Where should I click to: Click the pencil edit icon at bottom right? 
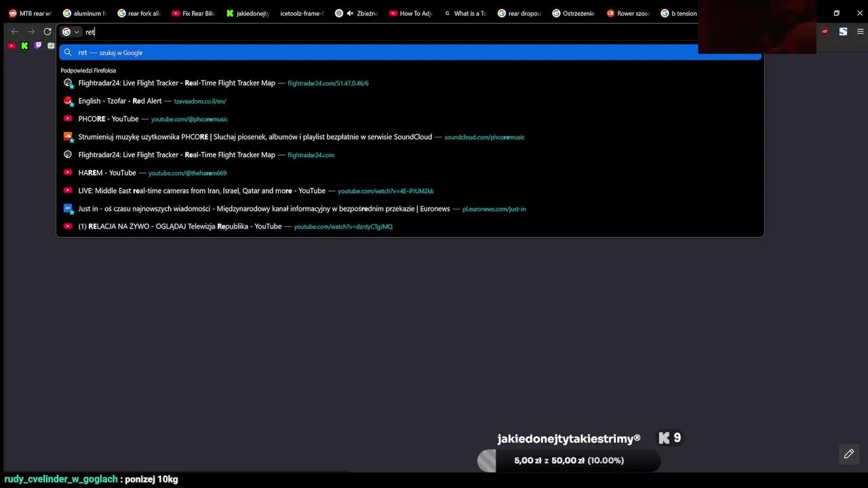pyautogui.click(x=849, y=454)
